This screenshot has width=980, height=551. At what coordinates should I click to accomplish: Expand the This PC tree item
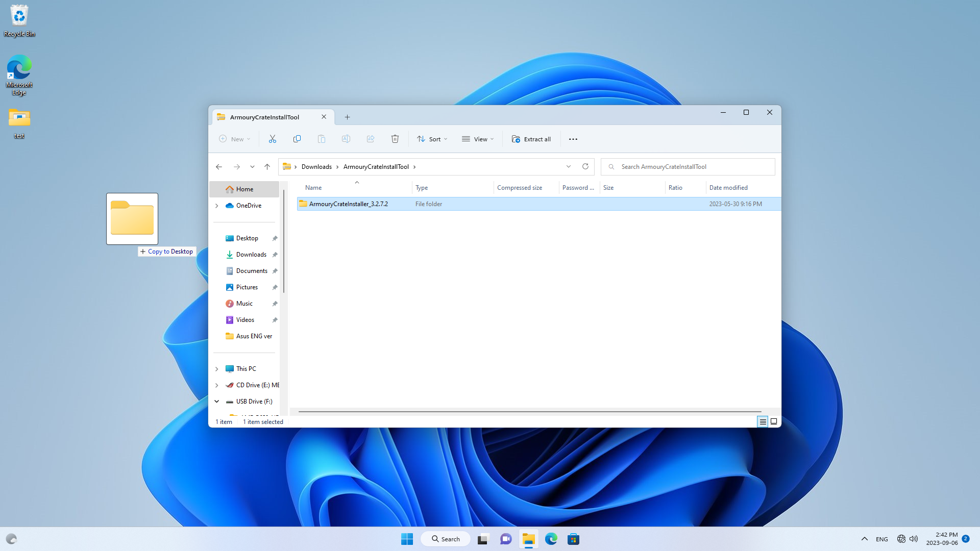tap(217, 369)
